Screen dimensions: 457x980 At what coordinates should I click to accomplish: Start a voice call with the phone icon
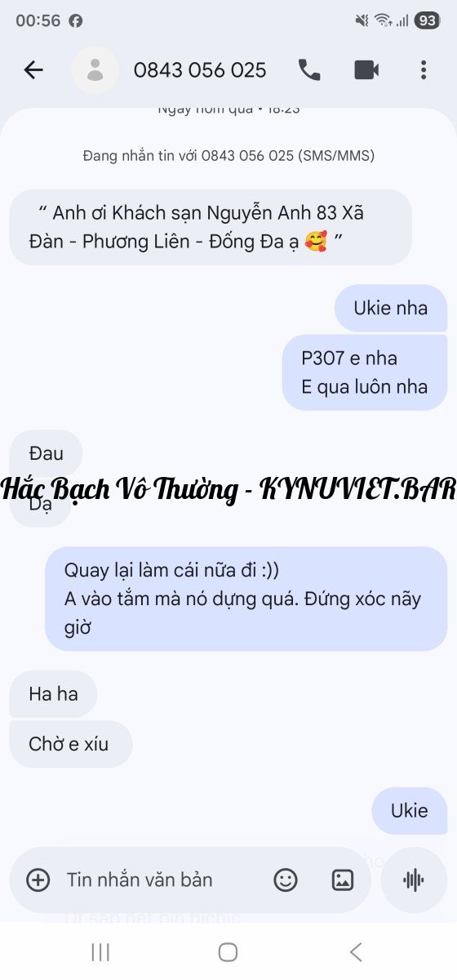[309, 70]
